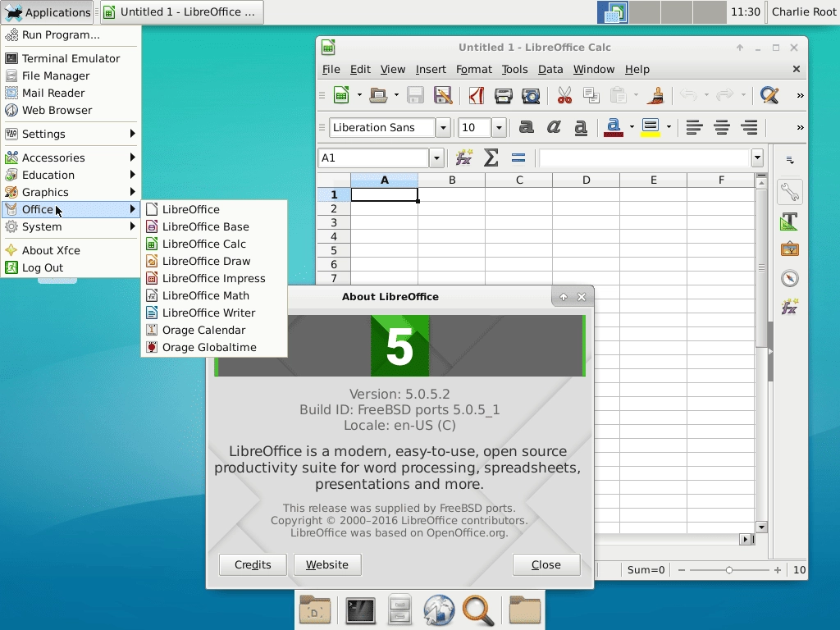Open sidebar Gallery icon
The width and height of the screenshot is (840, 630).
790,249
